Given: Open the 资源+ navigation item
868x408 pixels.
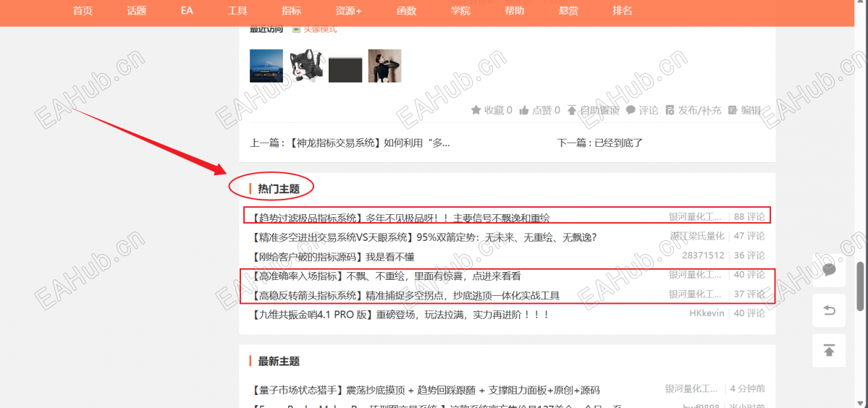Looking at the screenshot, I should click(x=348, y=11).
